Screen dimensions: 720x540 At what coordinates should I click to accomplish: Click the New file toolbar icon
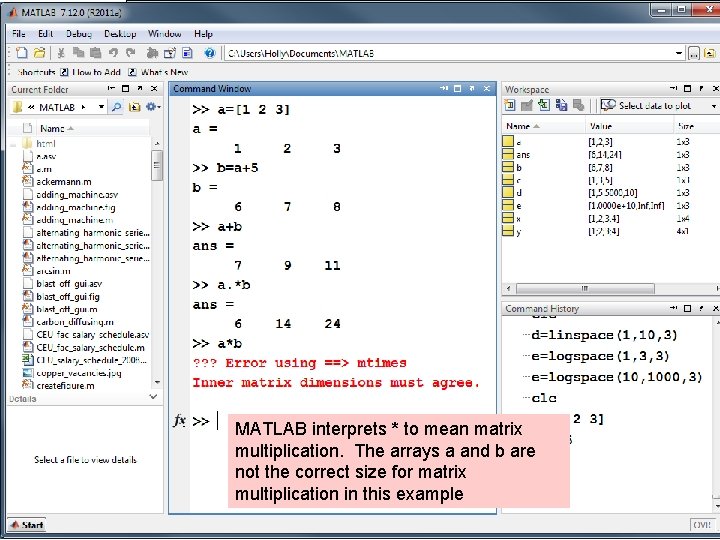[x=21, y=53]
